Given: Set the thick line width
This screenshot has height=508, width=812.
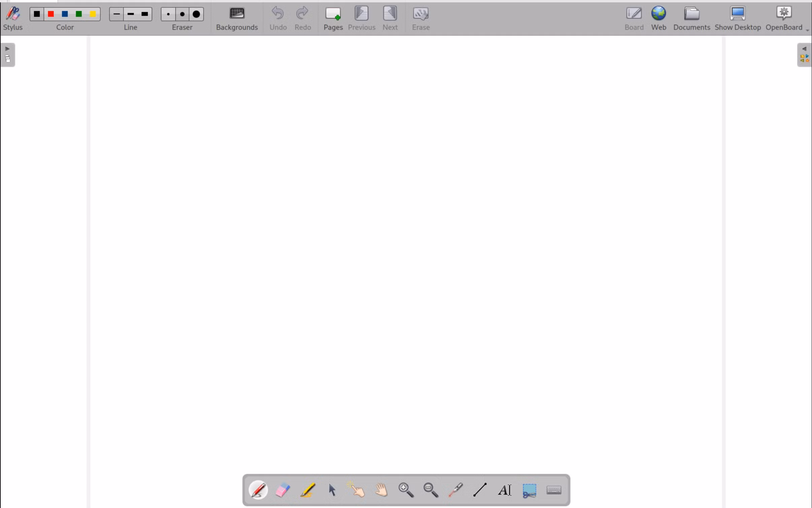Looking at the screenshot, I should (x=145, y=14).
